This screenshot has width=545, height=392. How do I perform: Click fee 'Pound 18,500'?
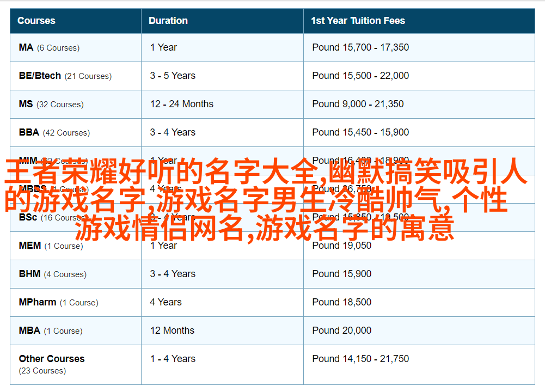(x=342, y=302)
